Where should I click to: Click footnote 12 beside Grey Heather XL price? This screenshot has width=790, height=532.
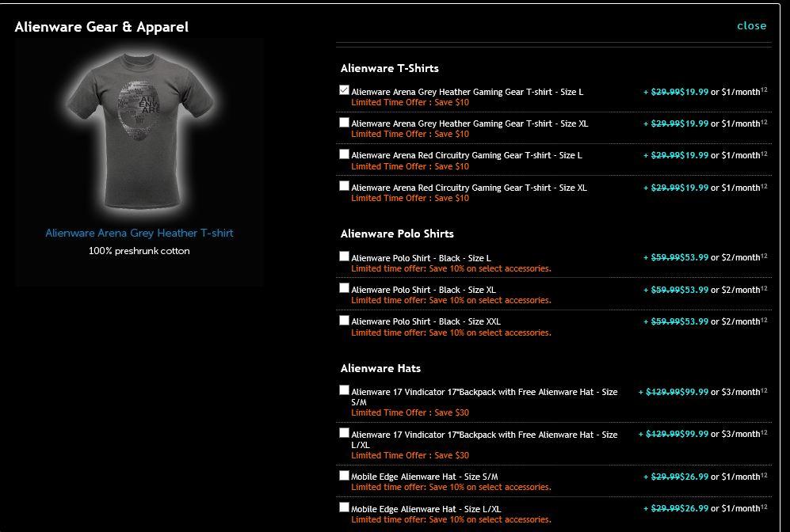pyautogui.click(x=764, y=122)
